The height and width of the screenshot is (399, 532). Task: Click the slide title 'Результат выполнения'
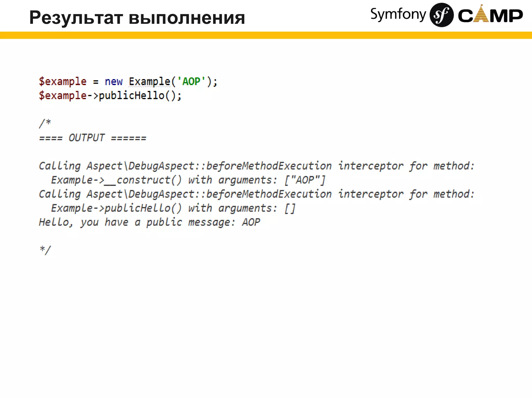[x=137, y=18]
